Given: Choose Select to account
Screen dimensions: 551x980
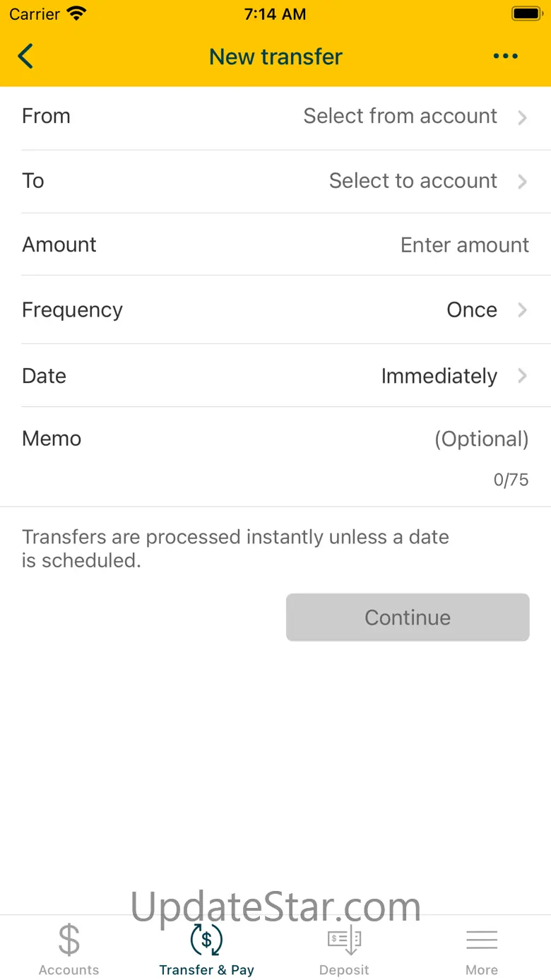Looking at the screenshot, I should point(413,181).
